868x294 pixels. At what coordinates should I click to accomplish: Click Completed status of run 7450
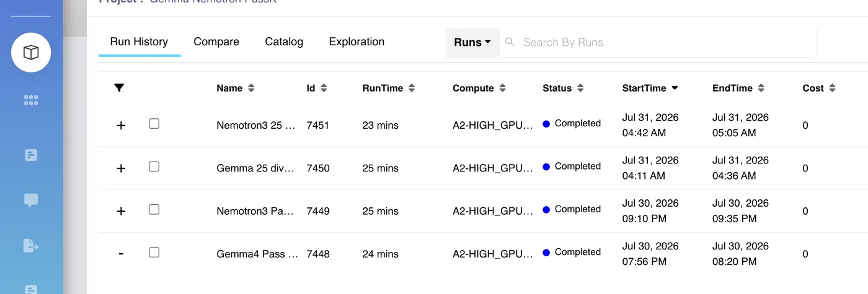pos(572,166)
